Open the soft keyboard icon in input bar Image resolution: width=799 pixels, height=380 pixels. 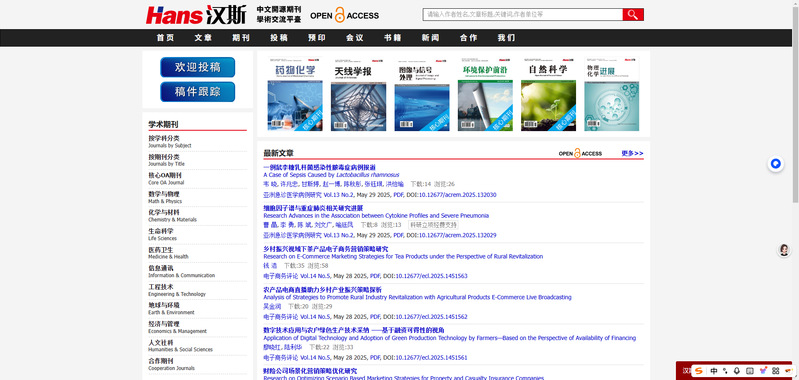click(750, 370)
